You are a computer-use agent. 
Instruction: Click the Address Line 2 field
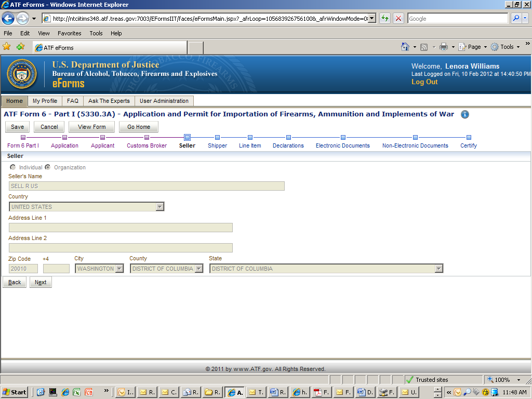(x=121, y=248)
